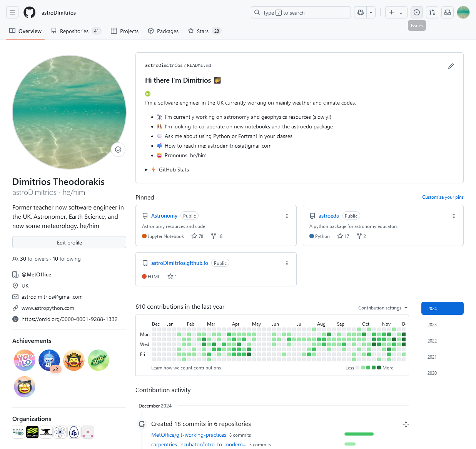Open the astroDimitrios.github.io pinned repository
Screen dimensions: 476x449
coord(180,263)
